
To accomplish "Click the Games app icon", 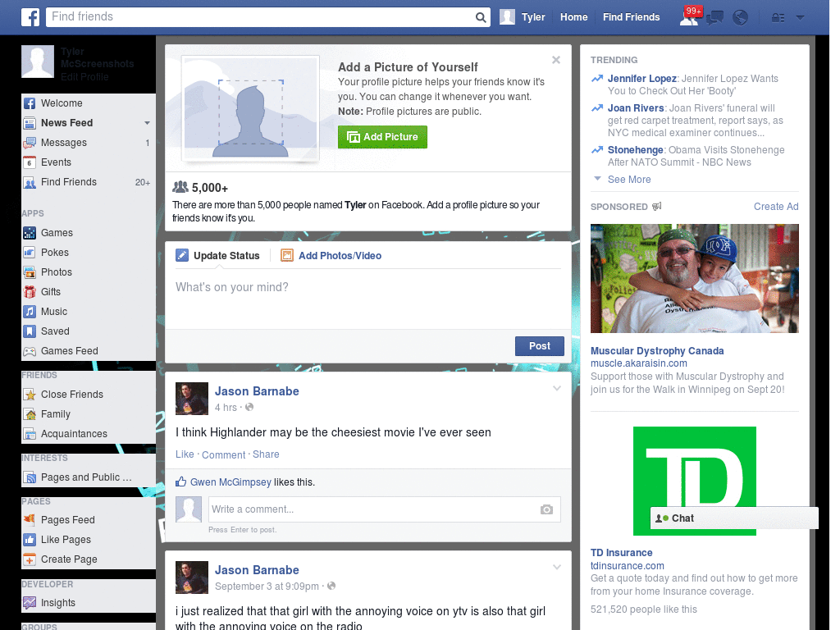I will coord(30,233).
